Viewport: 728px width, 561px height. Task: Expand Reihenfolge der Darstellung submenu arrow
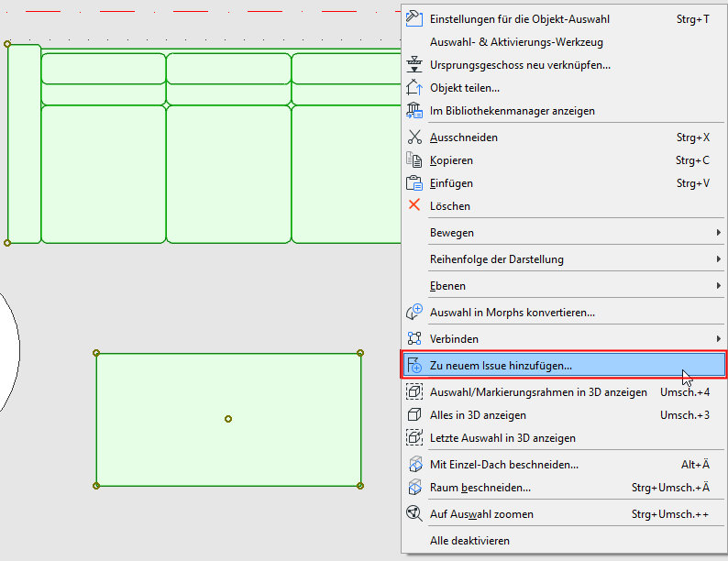click(719, 258)
